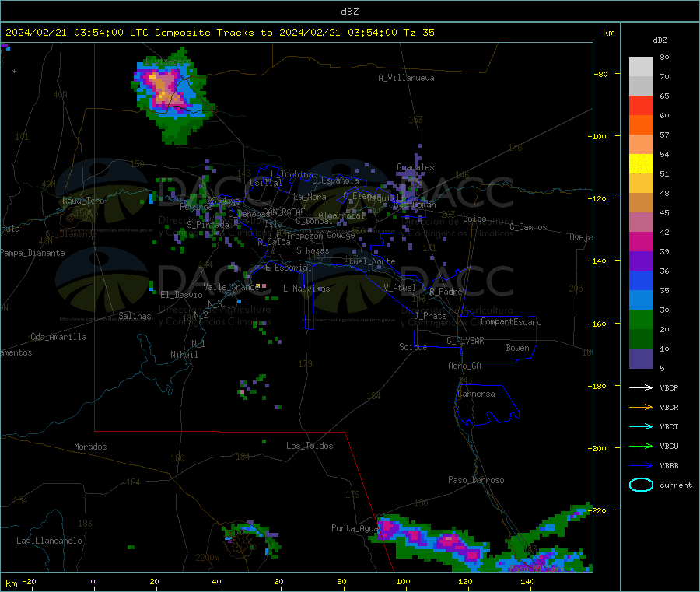
Task: Pick the slate 5-10 dBZ color swatch
Action: 641,359
